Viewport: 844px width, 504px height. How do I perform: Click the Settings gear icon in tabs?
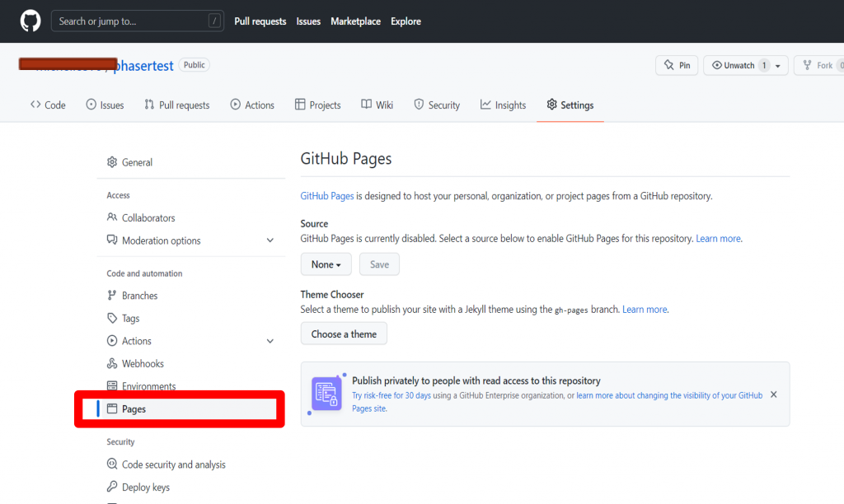551,105
